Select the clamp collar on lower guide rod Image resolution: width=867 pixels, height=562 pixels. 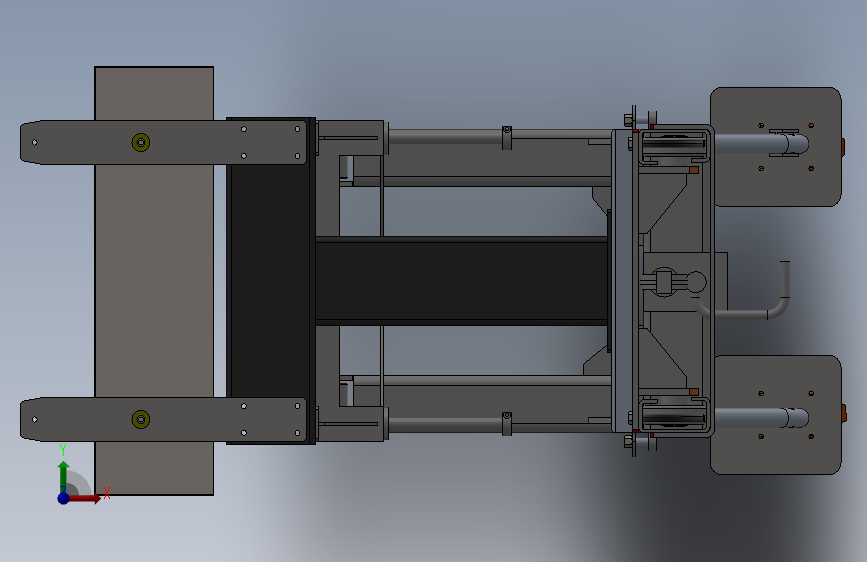506,424
